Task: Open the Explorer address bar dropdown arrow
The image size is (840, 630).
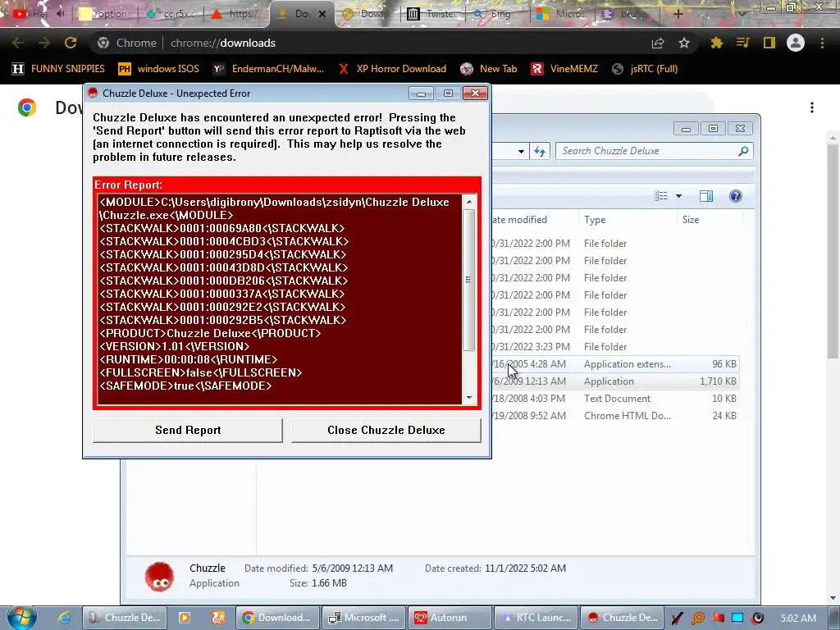Action: (x=521, y=152)
